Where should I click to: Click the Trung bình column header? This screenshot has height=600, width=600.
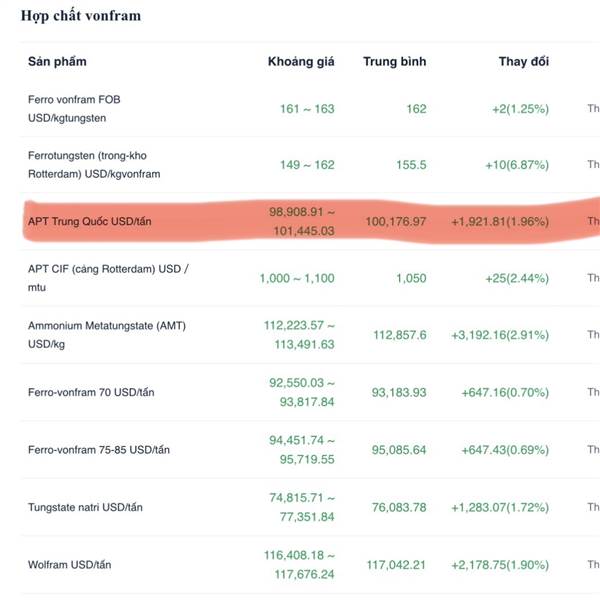coord(394,62)
